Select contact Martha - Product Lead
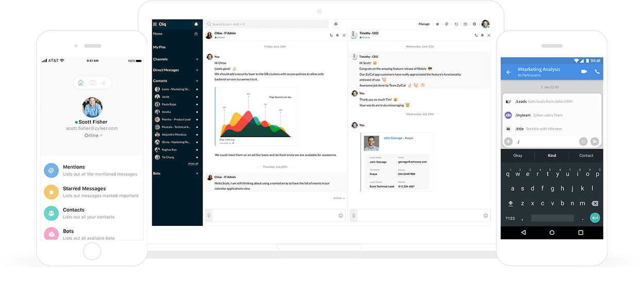644x294 pixels. [x=176, y=119]
